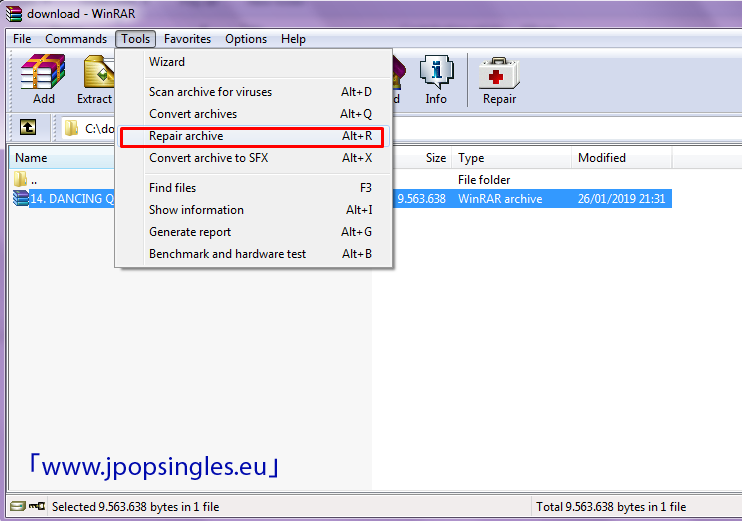Sort by Type column header
This screenshot has height=521, width=742.
(512, 158)
